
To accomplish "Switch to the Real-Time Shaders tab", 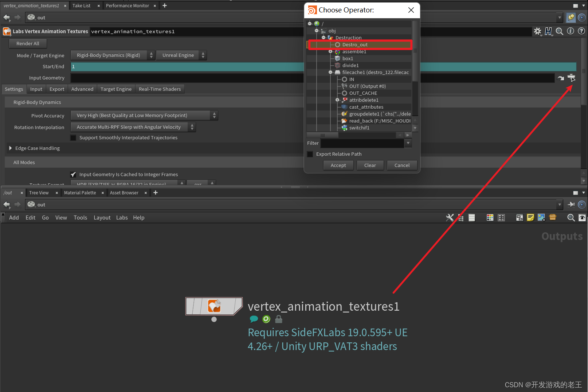I will coord(160,89).
